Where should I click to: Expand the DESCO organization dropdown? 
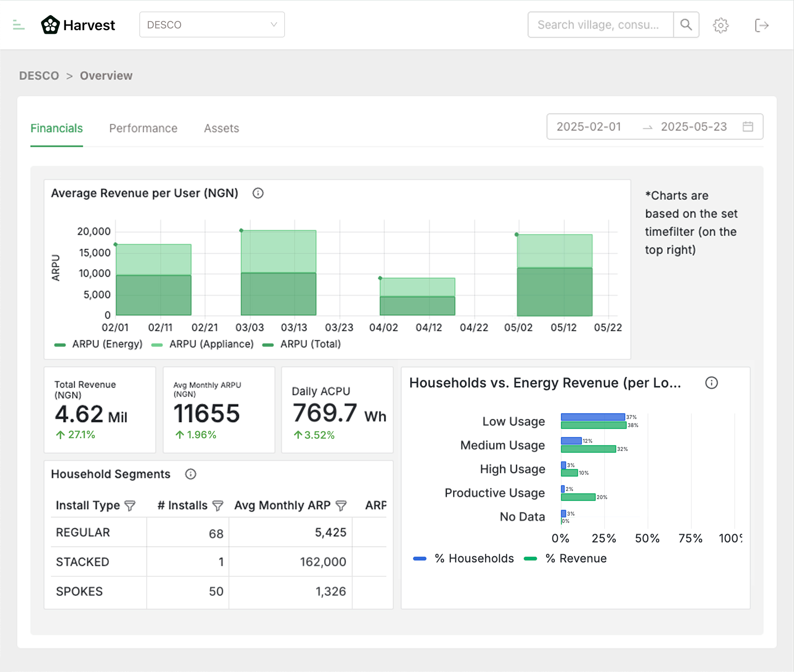pyautogui.click(x=212, y=25)
